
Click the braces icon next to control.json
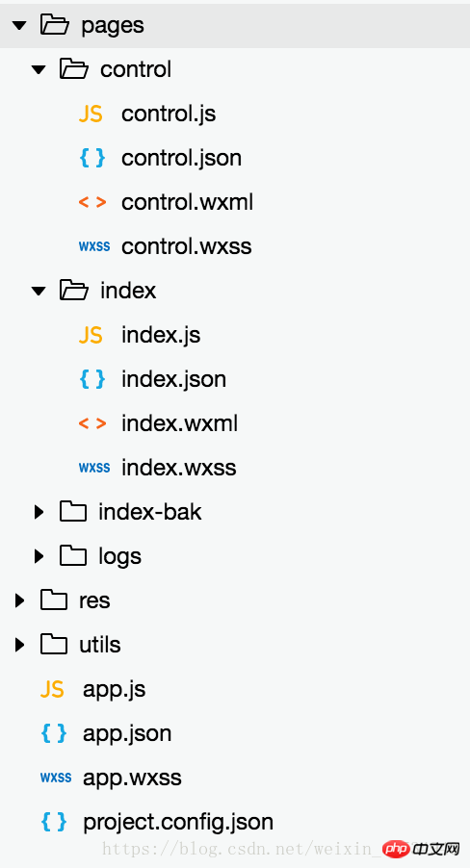click(x=92, y=158)
